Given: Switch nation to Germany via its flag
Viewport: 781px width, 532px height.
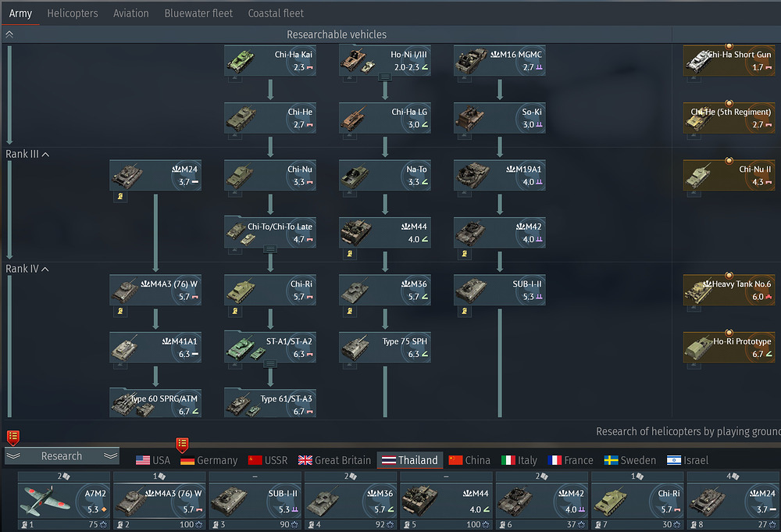Looking at the screenshot, I should [187, 460].
